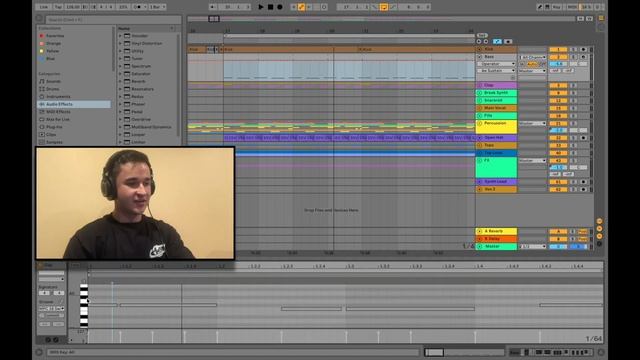Enable the Arrangement Record button
The width and height of the screenshot is (640, 360).
coord(280,7)
